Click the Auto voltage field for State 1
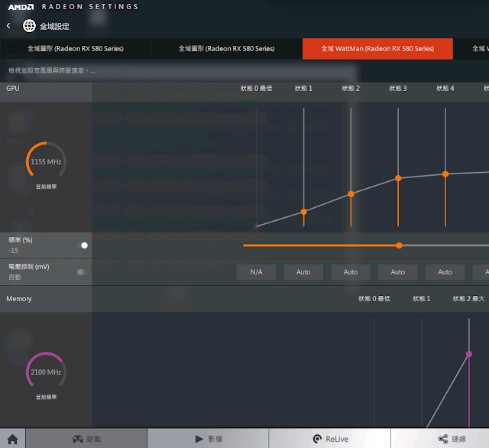This screenshot has width=489, height=448. 303,272
